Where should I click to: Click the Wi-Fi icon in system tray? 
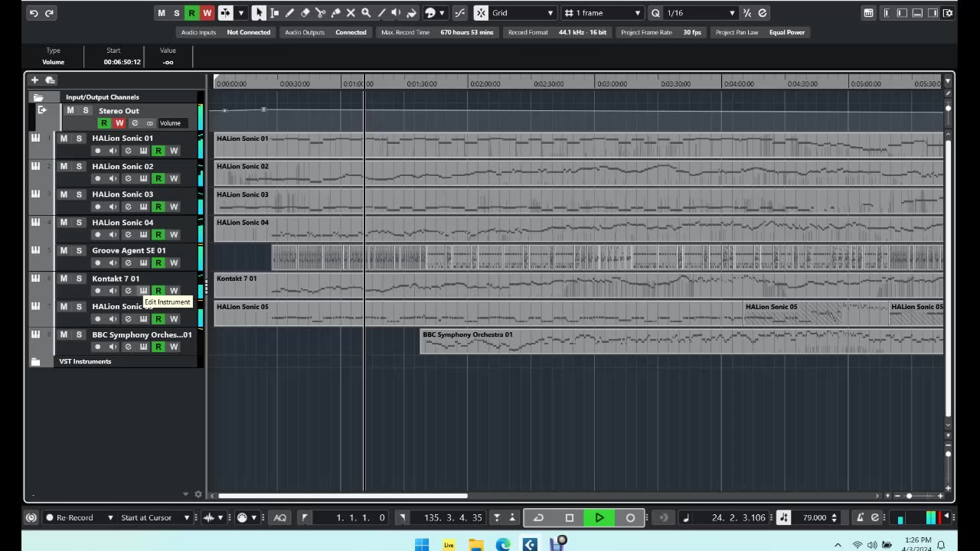point(857,545)
